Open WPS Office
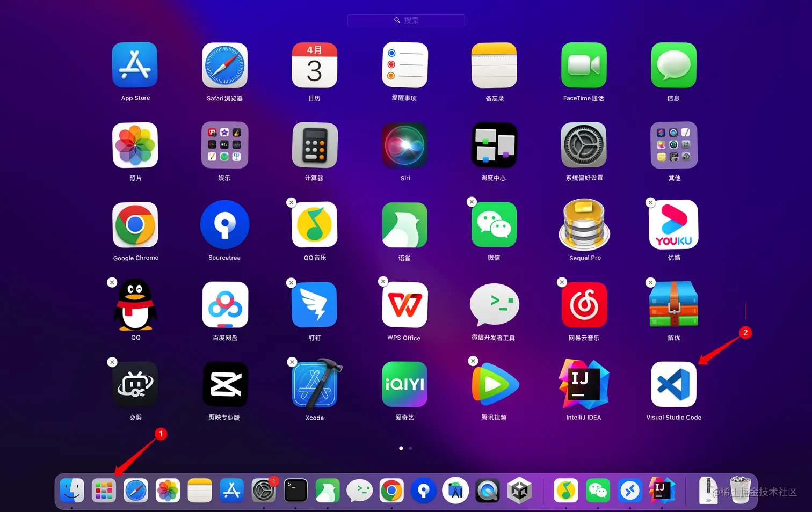Viewport: 812px width, 512px height. tap(404, 304)
